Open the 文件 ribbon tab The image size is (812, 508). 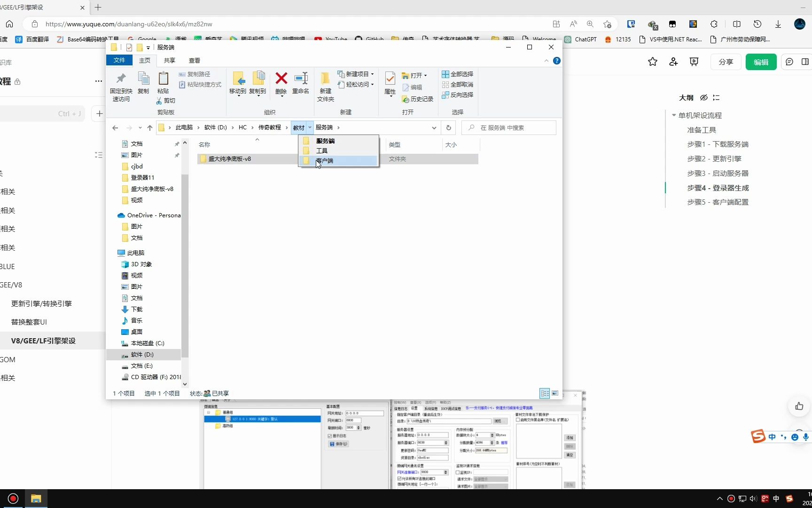119,60
